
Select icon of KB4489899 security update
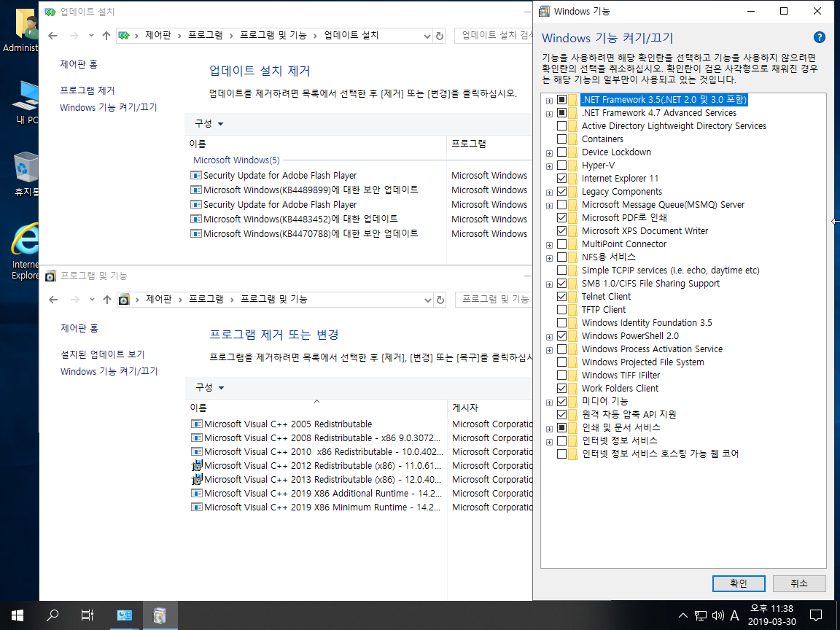[x=196, y=190]
